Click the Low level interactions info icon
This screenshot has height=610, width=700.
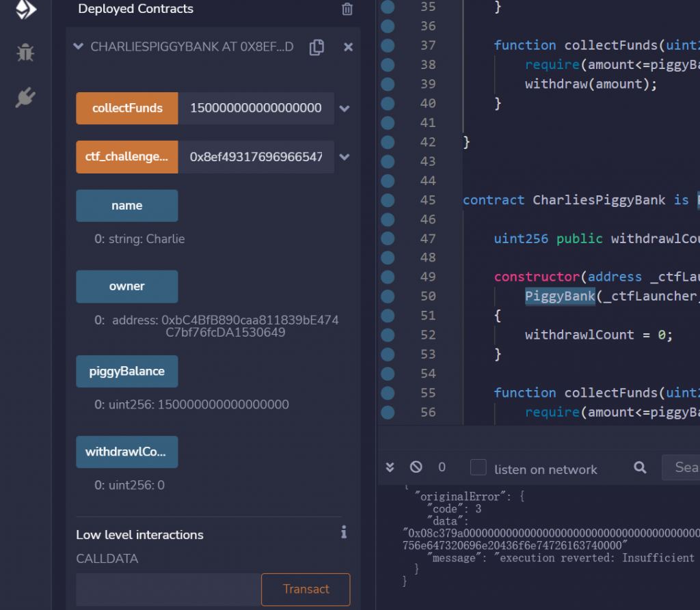pos(344,532)
